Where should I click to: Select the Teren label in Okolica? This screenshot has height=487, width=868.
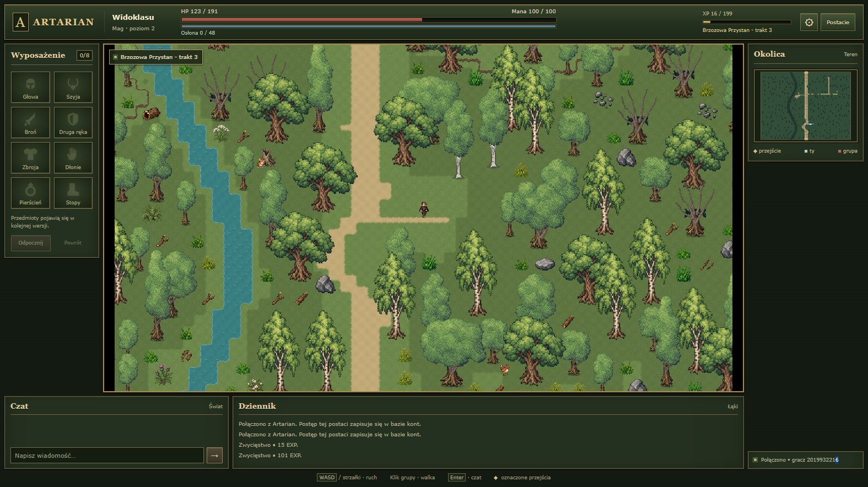coord(850,55)
